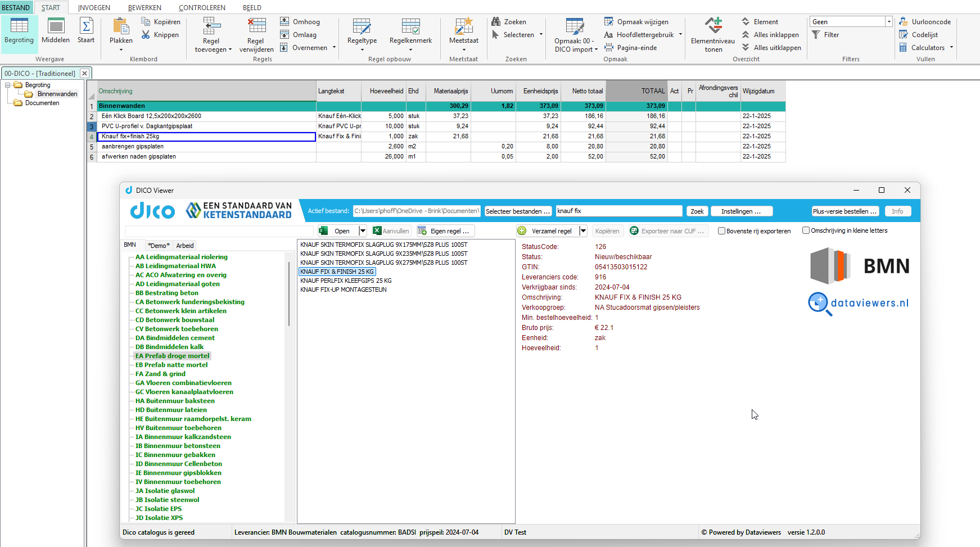Select the Arbeid tab in DICO Viewer
The height and width of the screenshot is (547, 980).
[x=185, y=245]
